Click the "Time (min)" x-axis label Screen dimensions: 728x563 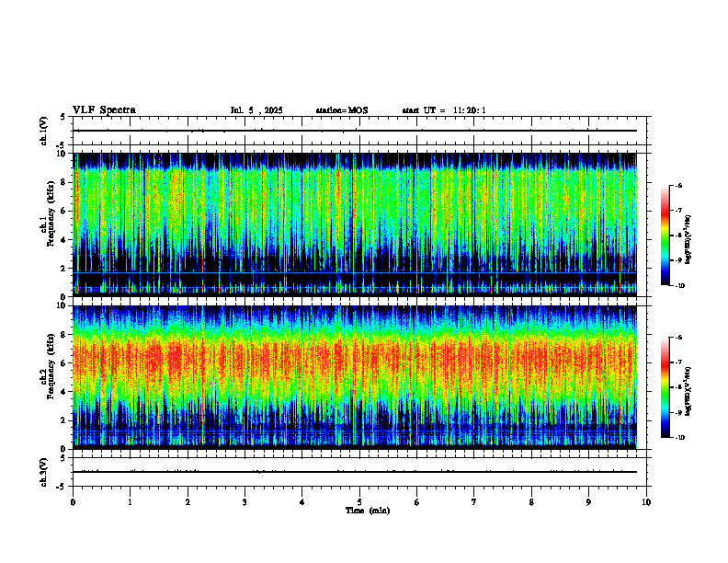point(368,511)
